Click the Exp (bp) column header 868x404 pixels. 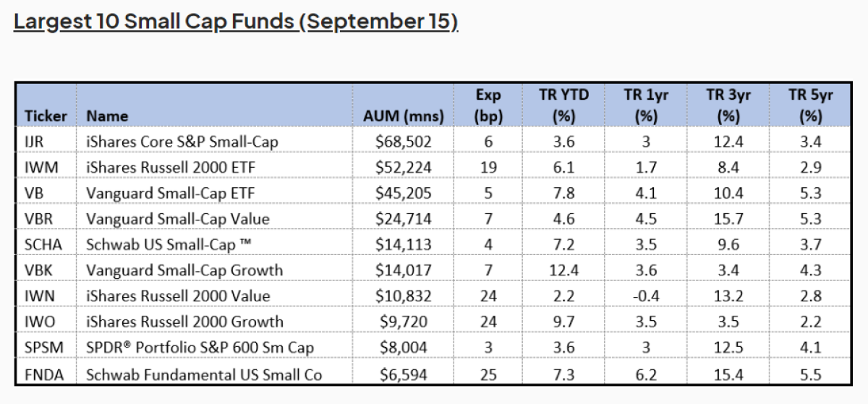pyautogui.click(x=488, y=106)
